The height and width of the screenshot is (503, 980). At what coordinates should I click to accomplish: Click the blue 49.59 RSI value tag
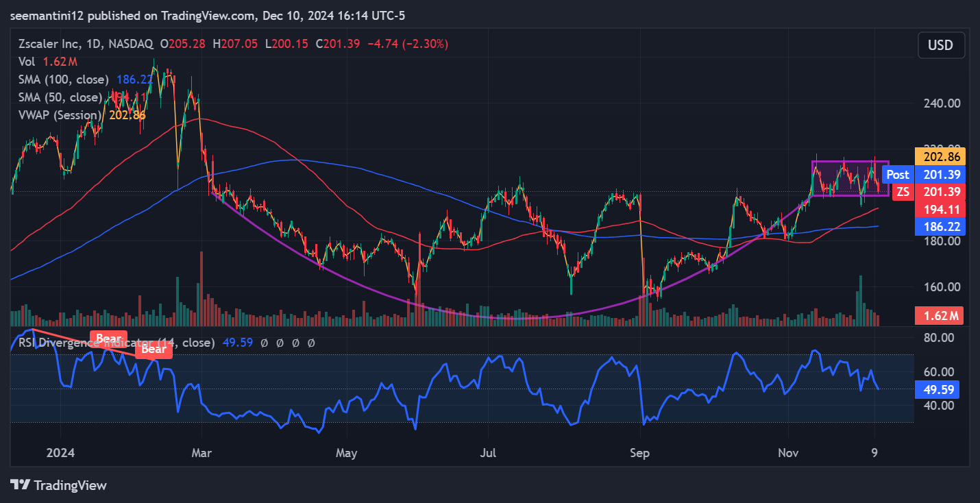tap(936, 390)
